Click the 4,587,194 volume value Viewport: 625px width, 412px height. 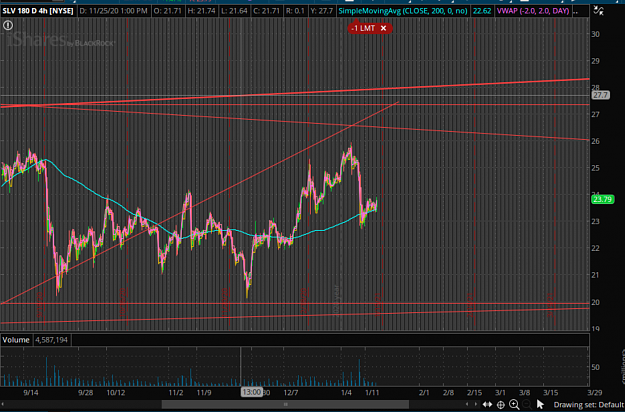pyautogui.click(x=52, y=340)
